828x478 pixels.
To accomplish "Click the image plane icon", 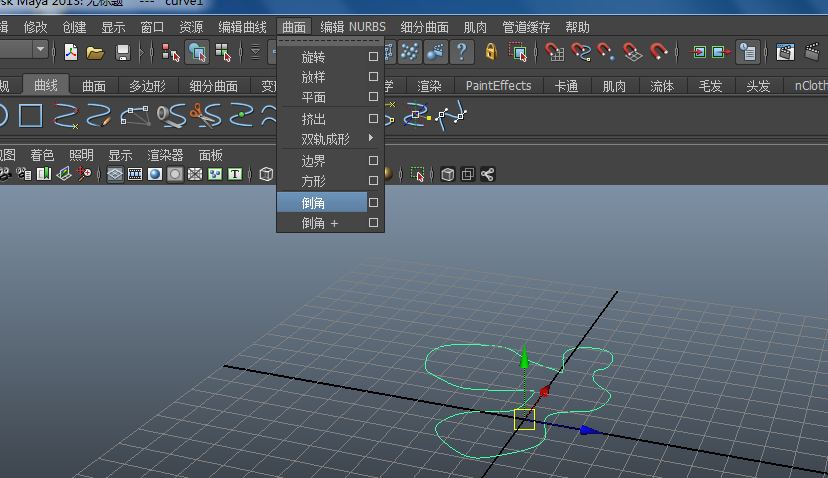I will (x=64, y=174).
